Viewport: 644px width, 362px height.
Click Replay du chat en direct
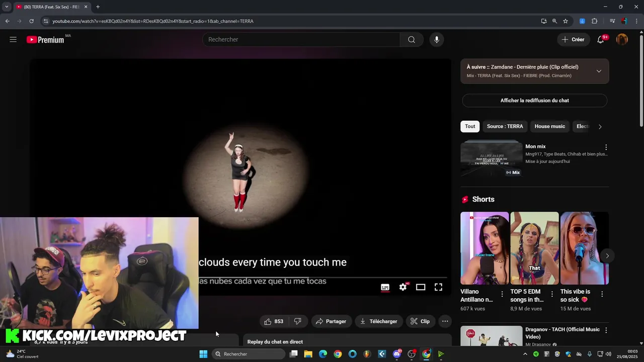[275, 342]
